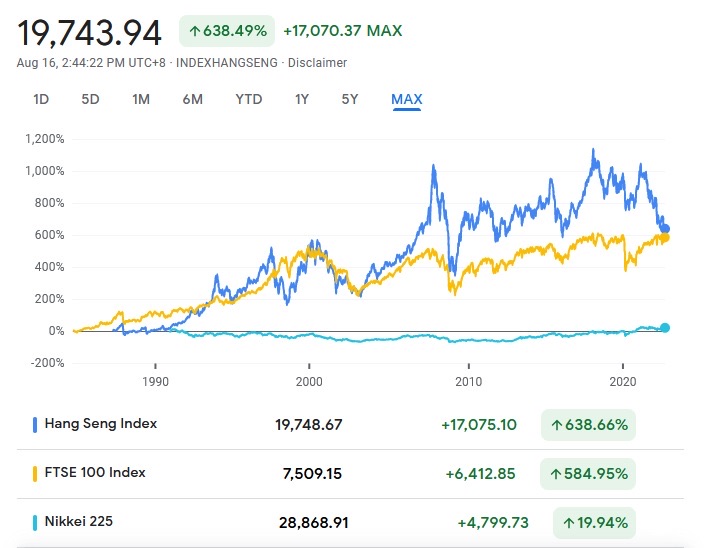Click the 400% y-axis label
This screenshot has height=548, width=704.
click(50, 267)
